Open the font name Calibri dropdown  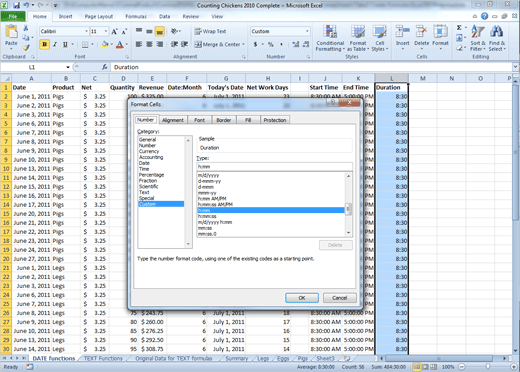coord(86,31)
